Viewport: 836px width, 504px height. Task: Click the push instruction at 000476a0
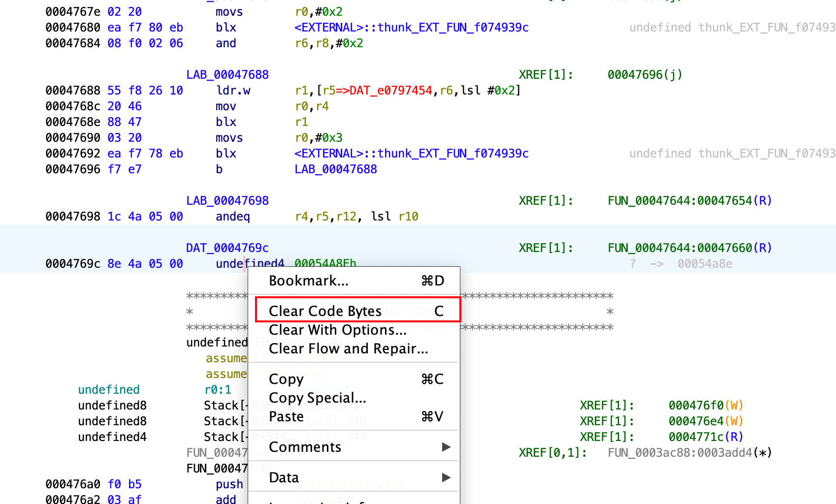coord(229,484)
